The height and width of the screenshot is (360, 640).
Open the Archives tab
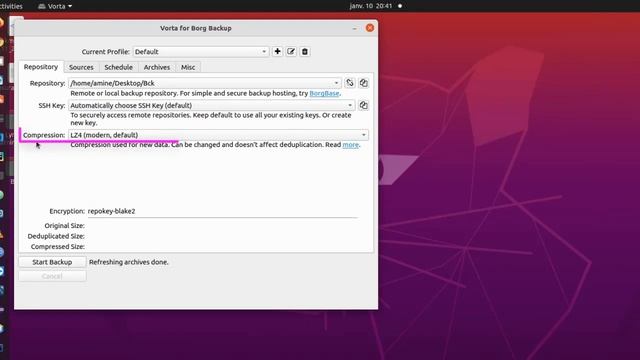(157, 67)
